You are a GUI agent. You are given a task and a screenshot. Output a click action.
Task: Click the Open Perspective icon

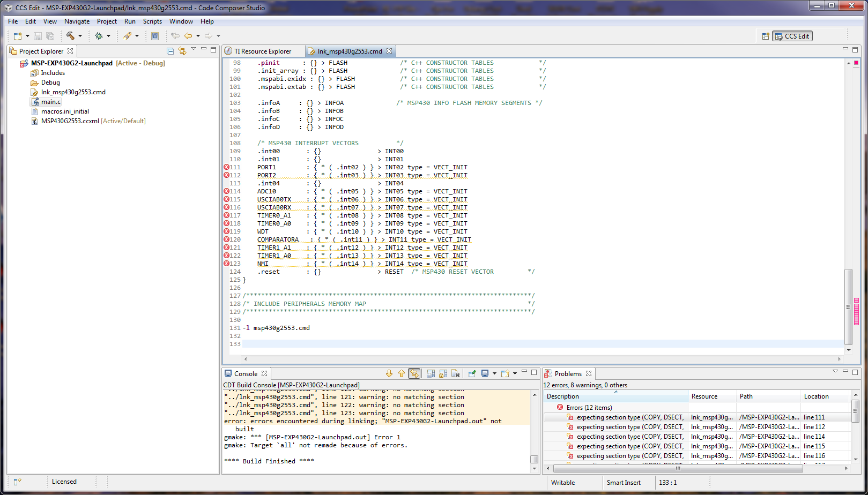(766, 36)
